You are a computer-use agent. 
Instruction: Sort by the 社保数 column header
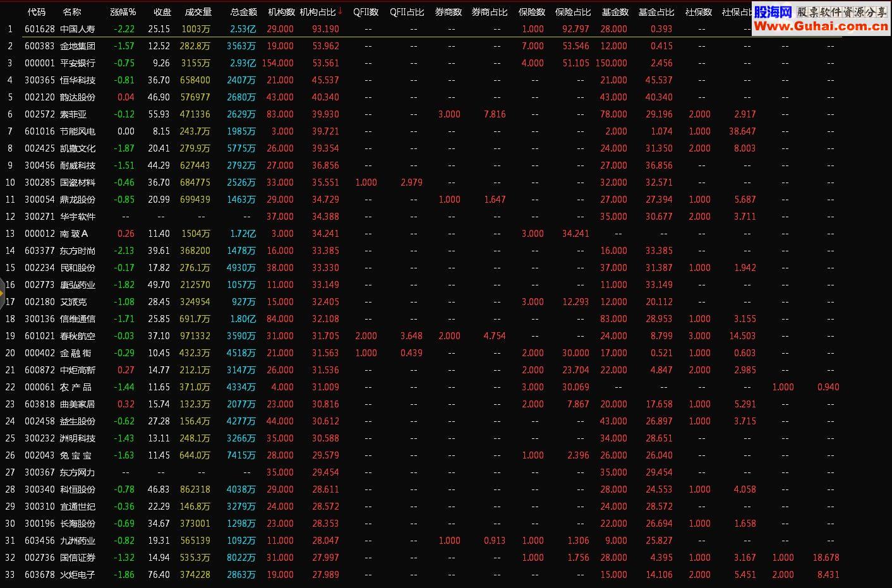click(x=699, y=12)
